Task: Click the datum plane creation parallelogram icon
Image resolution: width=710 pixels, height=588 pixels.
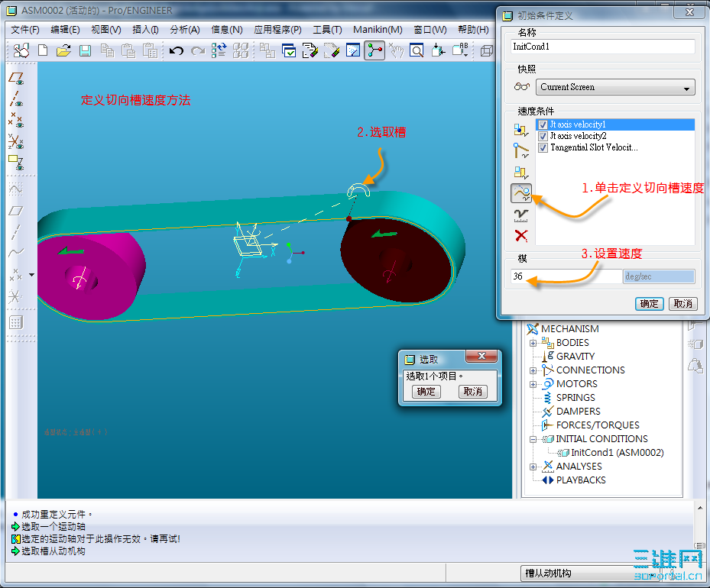Action: pyautogui.click(x=16, y=211)
